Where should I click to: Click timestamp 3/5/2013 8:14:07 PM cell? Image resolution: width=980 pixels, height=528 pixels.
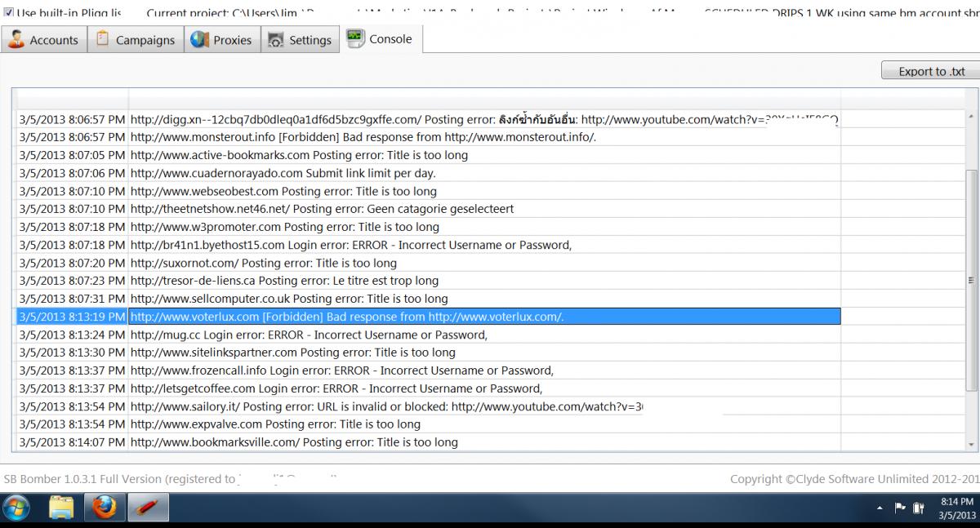pyautogui.click(x=72, y=442)
